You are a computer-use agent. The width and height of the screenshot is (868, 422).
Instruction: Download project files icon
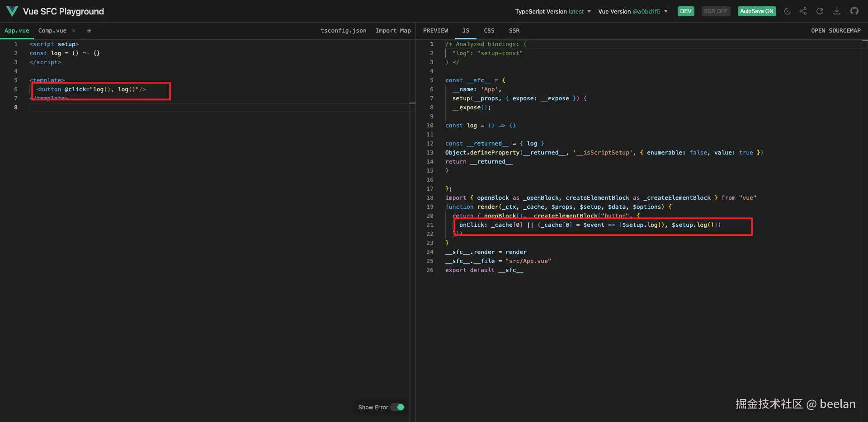point(837,11)
